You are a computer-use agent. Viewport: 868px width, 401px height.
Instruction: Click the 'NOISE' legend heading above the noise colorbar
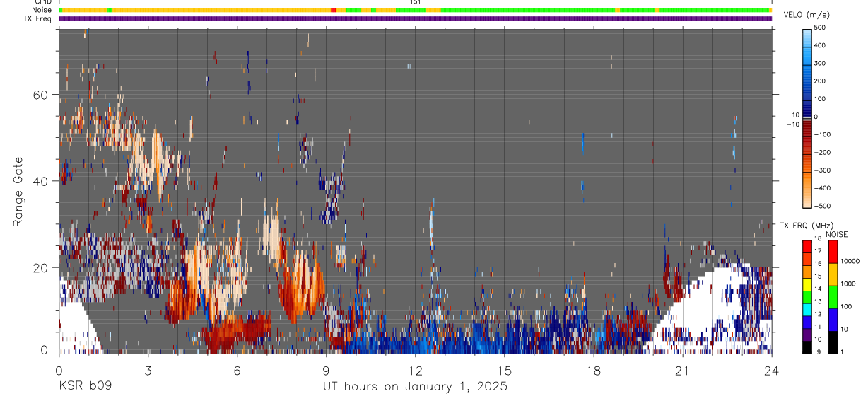click(x=837, y=234)
